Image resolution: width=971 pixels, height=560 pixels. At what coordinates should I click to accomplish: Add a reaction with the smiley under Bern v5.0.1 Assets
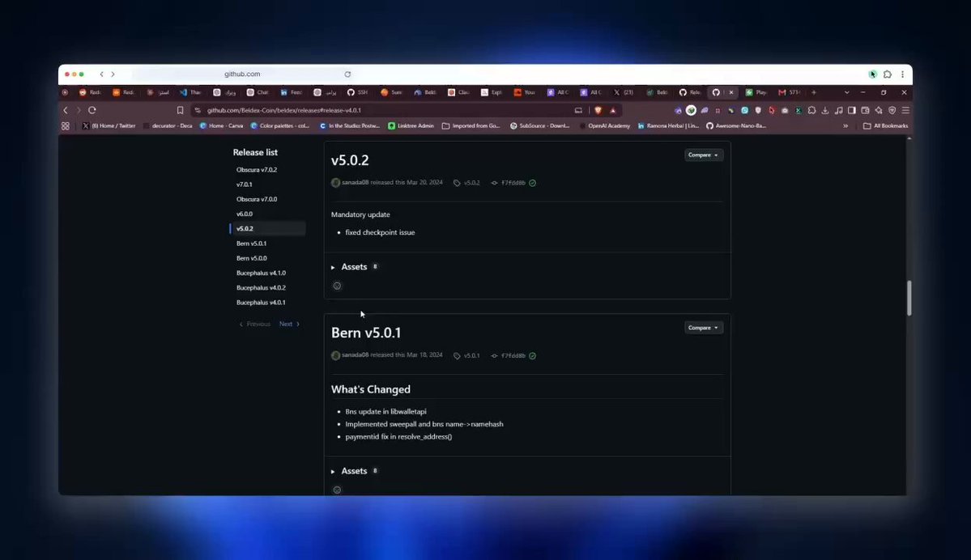[337, 490]
